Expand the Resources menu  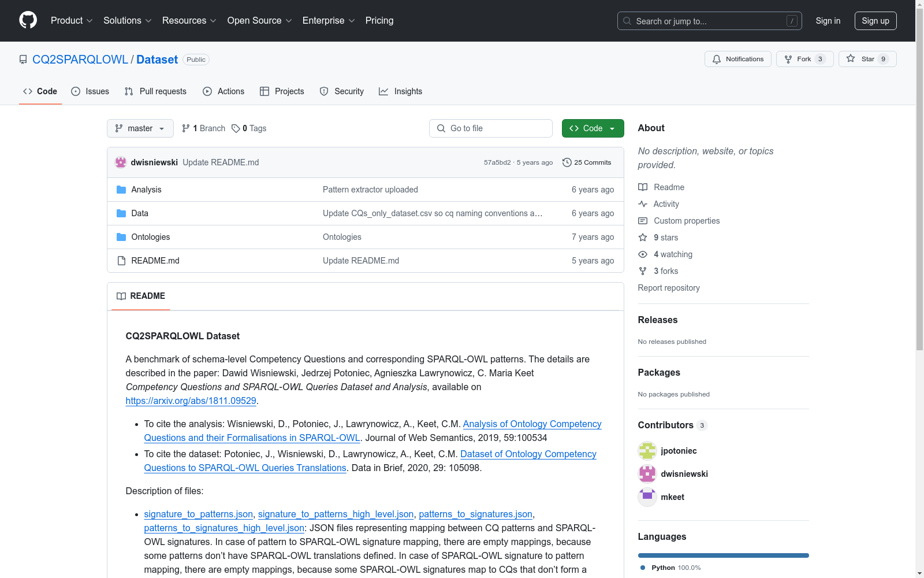tap(189, 21)
